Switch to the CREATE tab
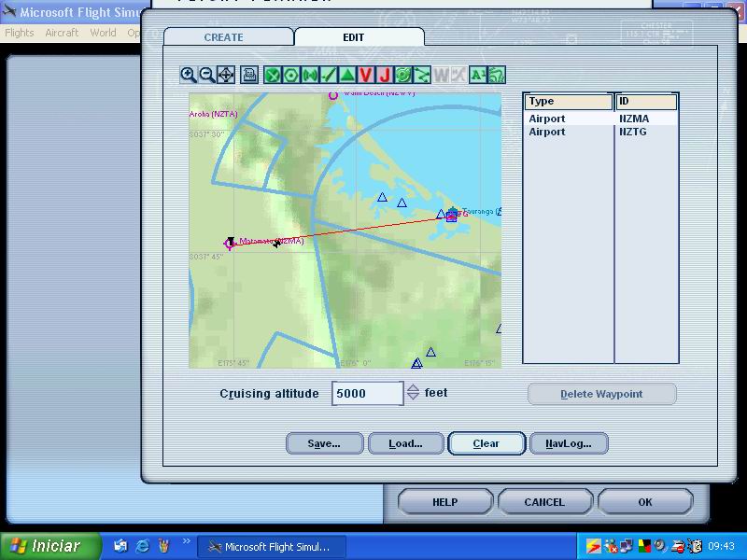747x560 pixels. [x=223, y=37]
